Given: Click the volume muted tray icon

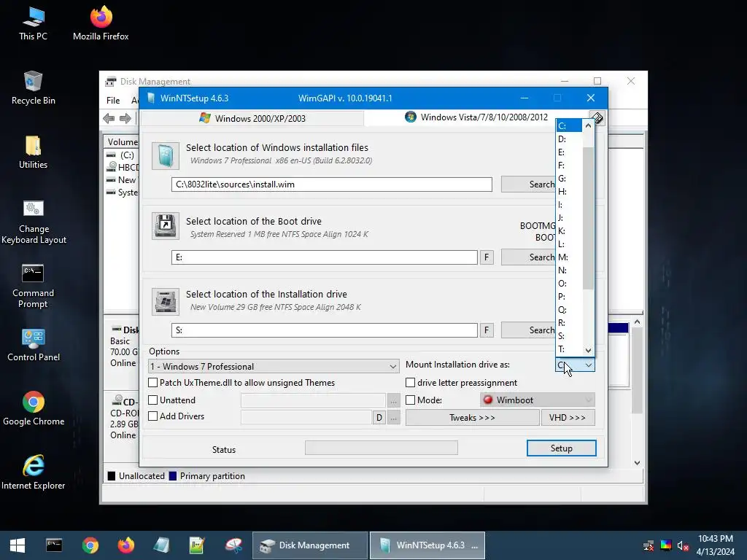Looking at the screenshot, I should click(683, 545).
